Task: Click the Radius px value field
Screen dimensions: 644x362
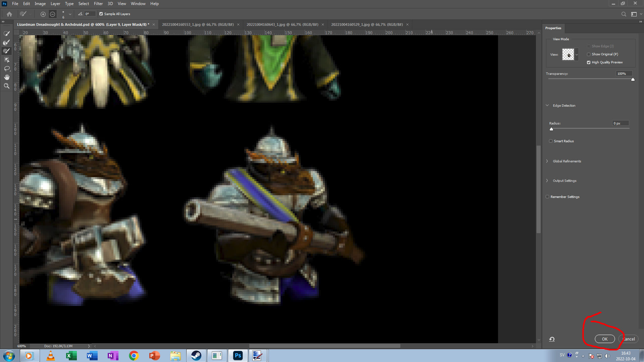Action: click(621, 123)
